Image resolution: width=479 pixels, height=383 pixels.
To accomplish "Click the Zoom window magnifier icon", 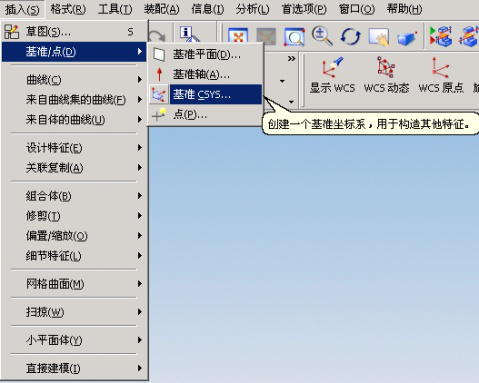I will pyautogui.click(x=294, y=37).
